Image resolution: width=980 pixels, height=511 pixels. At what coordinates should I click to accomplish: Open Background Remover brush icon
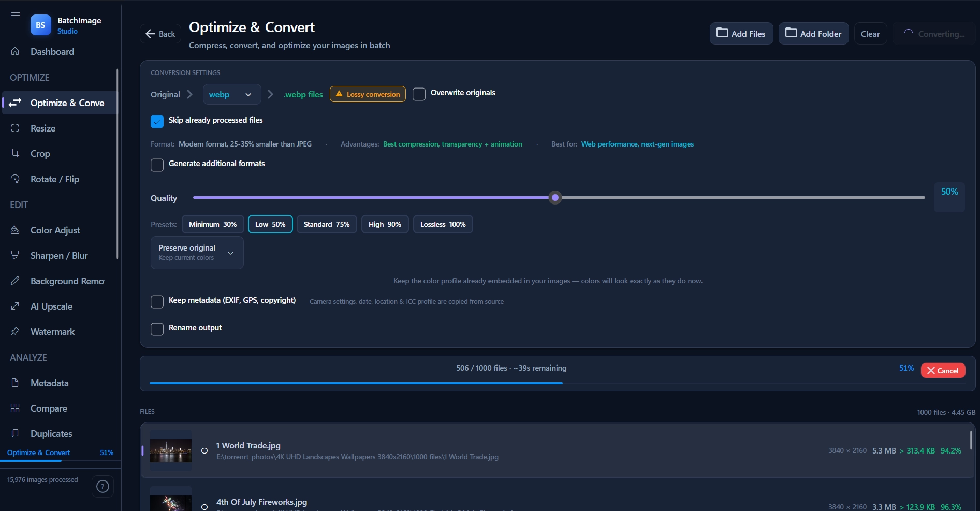15,281
